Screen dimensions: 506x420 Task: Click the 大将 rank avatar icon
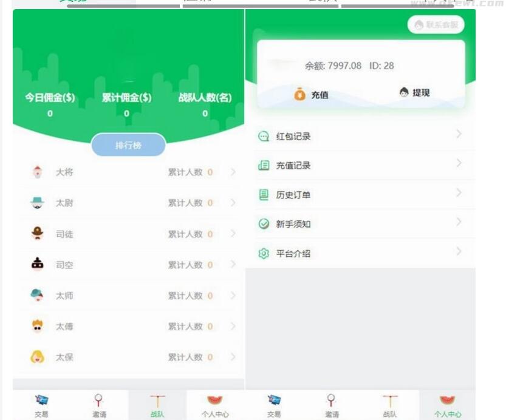(38, 172)
